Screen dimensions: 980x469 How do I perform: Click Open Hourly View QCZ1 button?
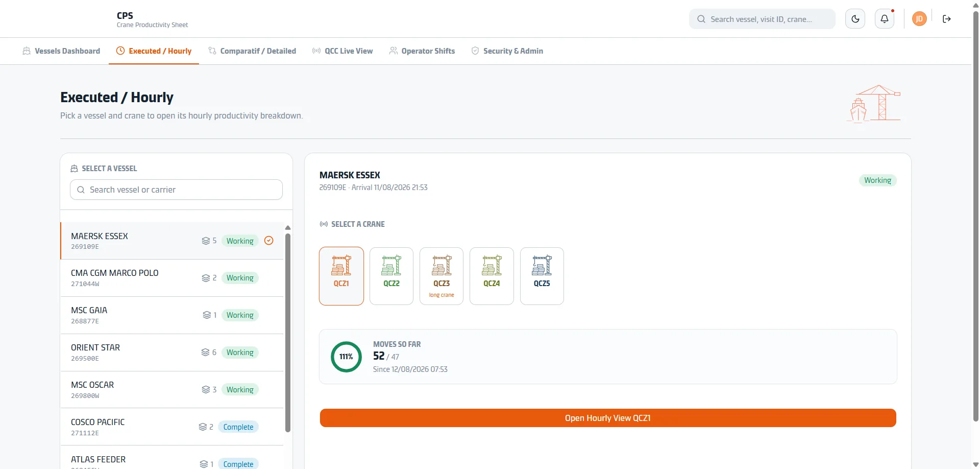(x=608, y=418)
